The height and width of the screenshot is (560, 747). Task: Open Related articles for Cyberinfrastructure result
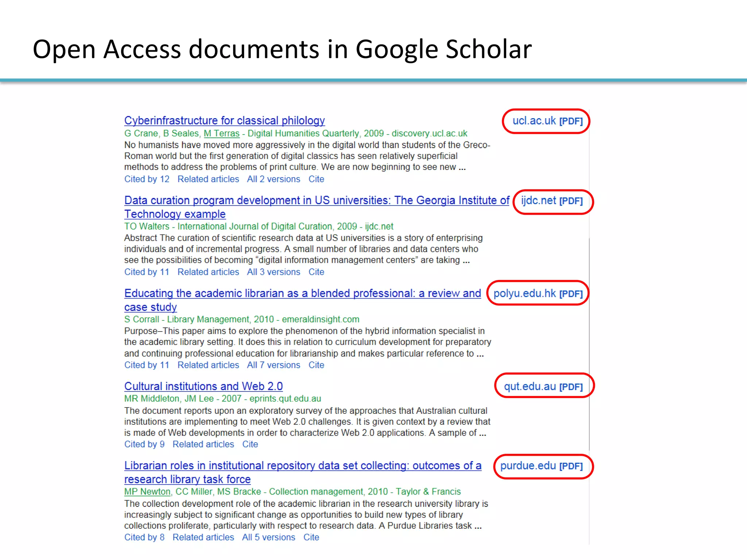(208, 179)
